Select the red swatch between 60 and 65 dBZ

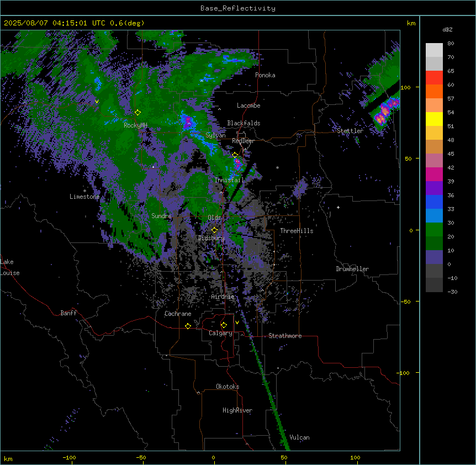[x=434, y=78]
